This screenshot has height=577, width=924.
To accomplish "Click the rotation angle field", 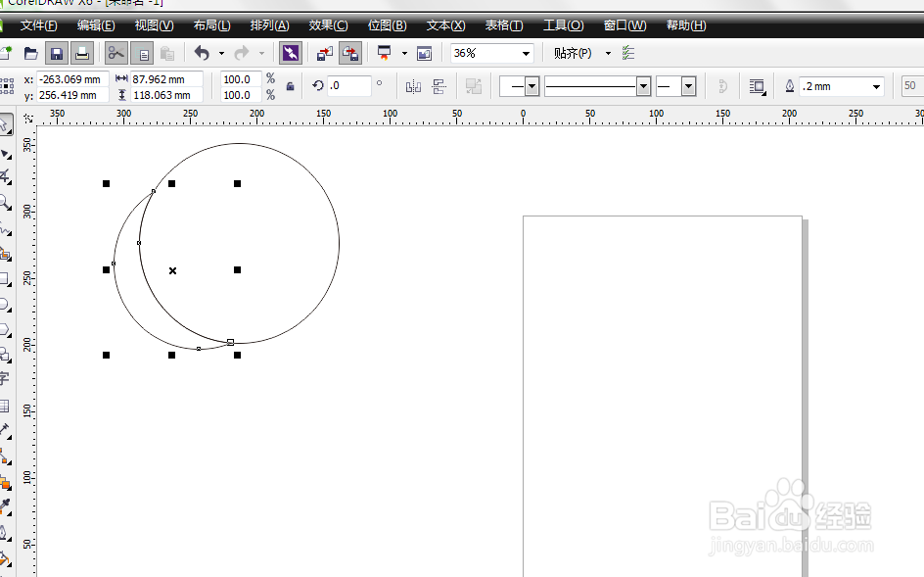I will coord(349,85).
